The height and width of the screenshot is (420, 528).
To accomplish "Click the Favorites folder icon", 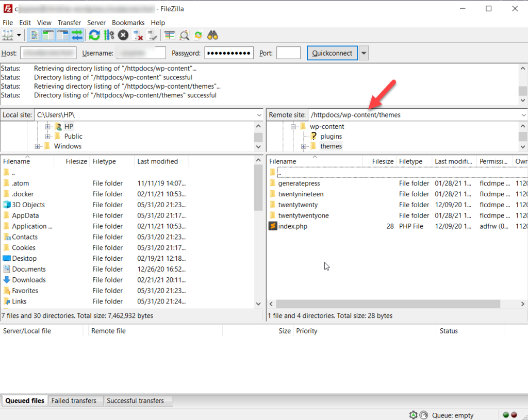I will coord(6,291).
